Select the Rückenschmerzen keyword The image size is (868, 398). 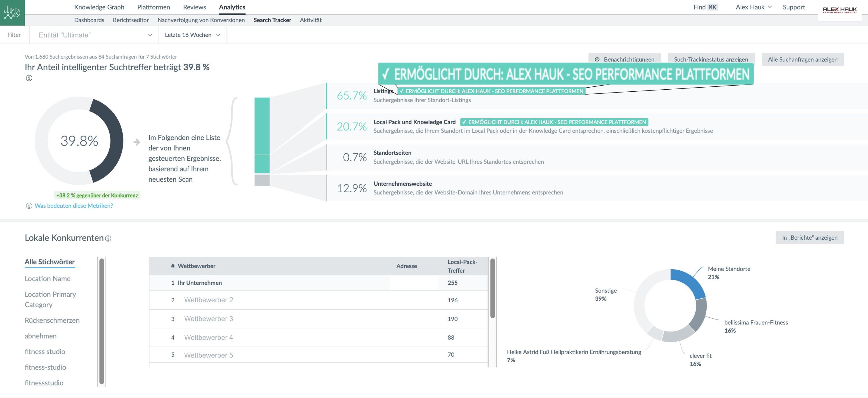(52, 320)
